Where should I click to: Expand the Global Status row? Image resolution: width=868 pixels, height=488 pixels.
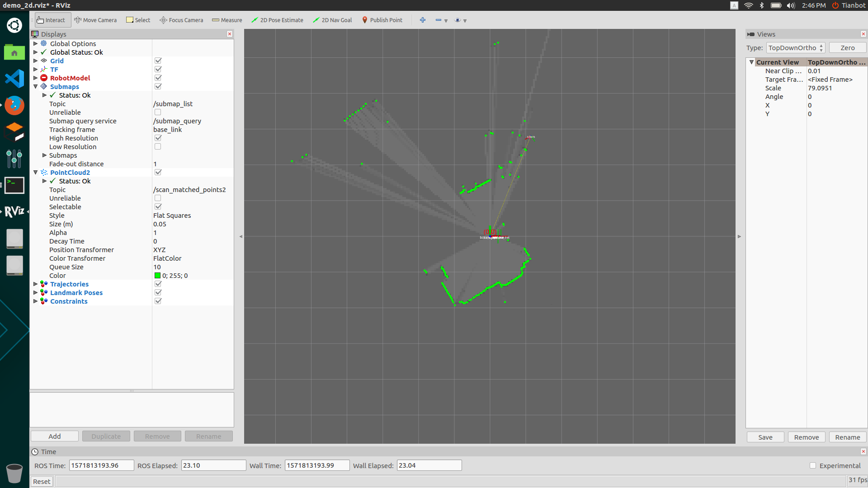(x=36, y=52)
